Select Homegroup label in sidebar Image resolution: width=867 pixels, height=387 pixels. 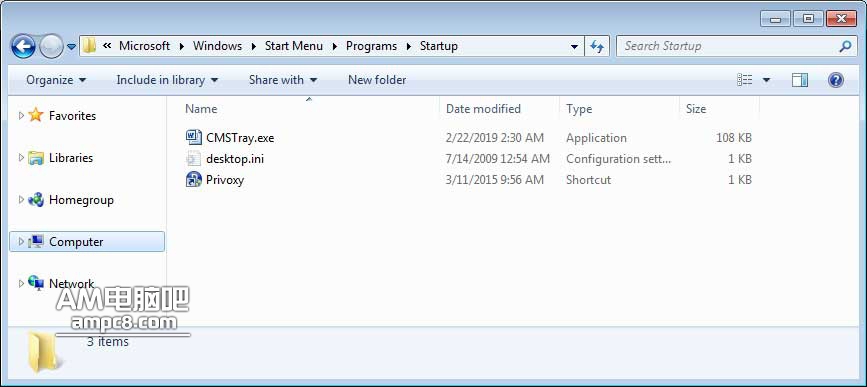[x=81, y=200]
